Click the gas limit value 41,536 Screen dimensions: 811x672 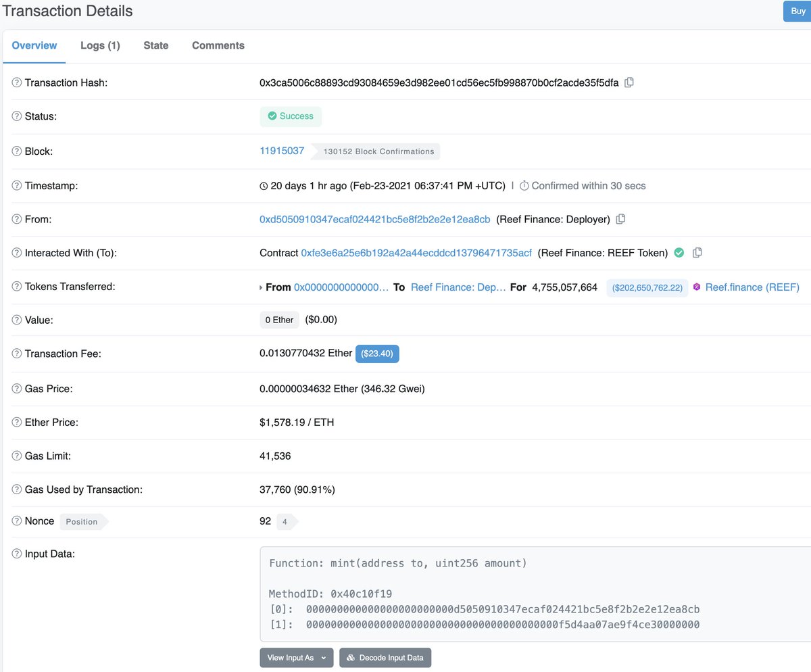point(275,456)
